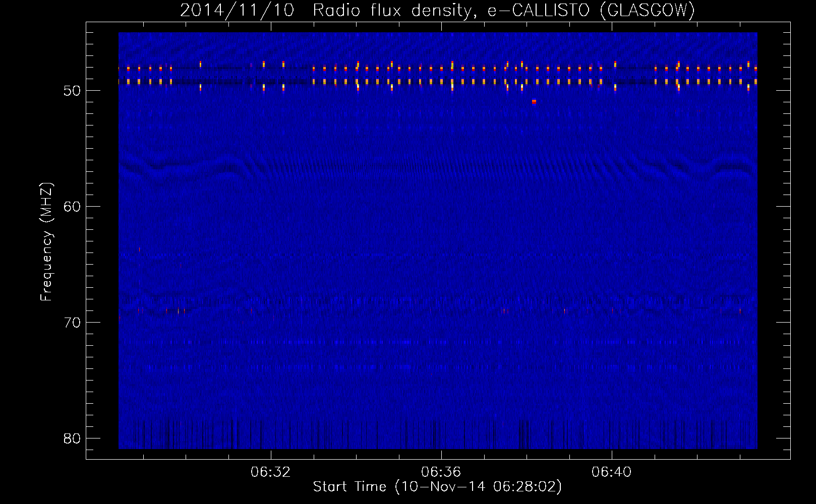Click the 'Start Time (10-Nov-14 06:28:02)' label
This screenshot has height=504, width=816.
point(437,486)
